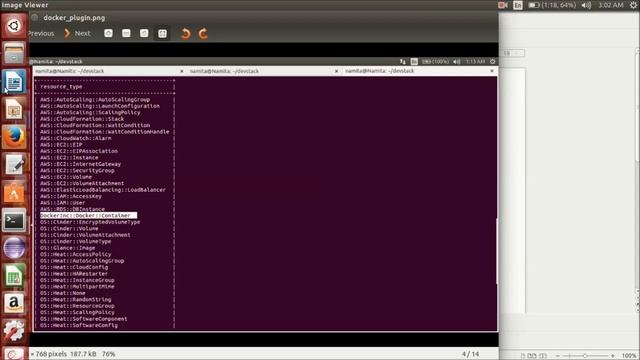
Task: Click the 3:02 AM clock
Action: coord(611,5)
